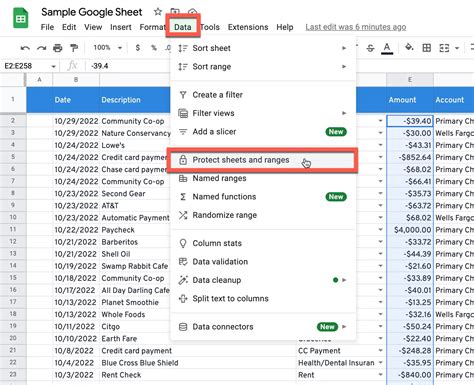Expand the Sort sheet submenu

263,48
